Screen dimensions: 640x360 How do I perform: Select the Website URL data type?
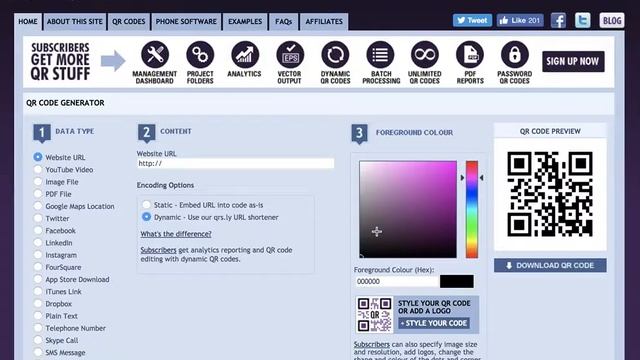click(x=38, y=157)
